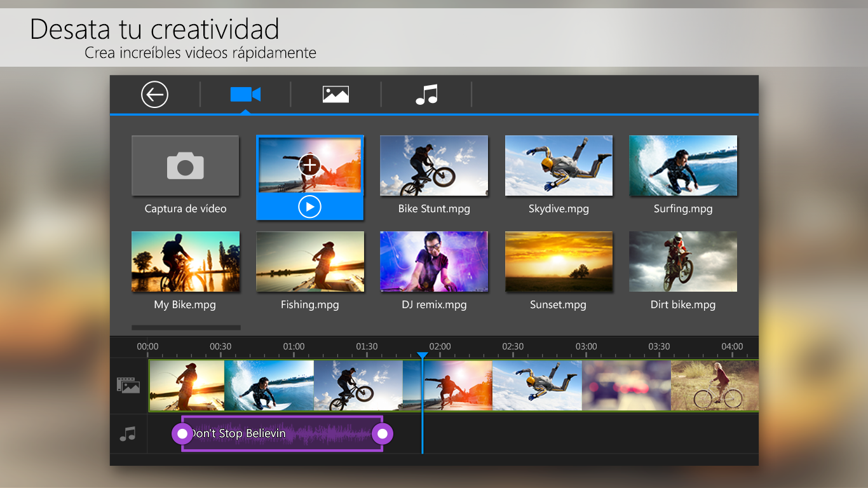Select the Sunset.mpg video clip

(558, 261)
